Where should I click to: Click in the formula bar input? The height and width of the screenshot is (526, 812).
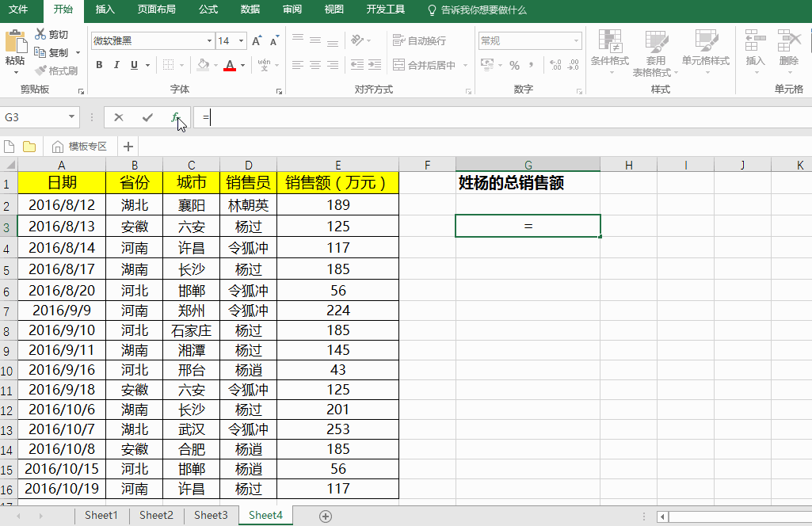(502, 117)
